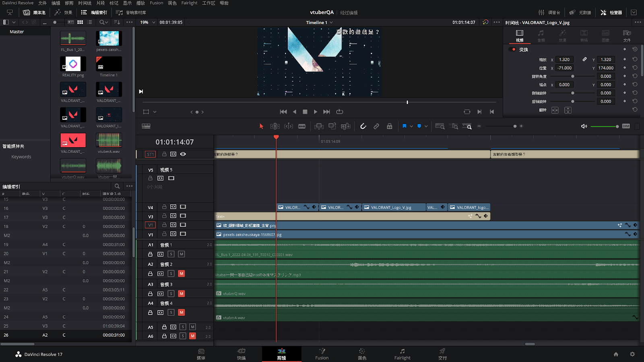
Task: Select the Dynamic trim mode tool
Action: [x=289, y=126]
